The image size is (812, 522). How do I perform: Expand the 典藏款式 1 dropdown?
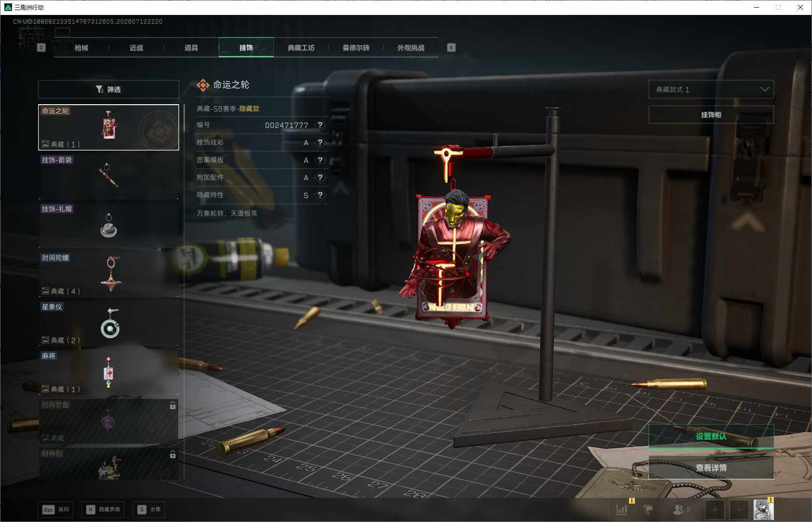coord(711,89)
